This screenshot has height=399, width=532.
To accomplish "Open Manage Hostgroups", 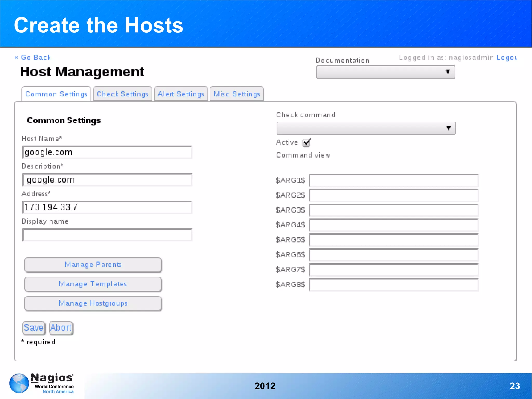I will (93, 303).
